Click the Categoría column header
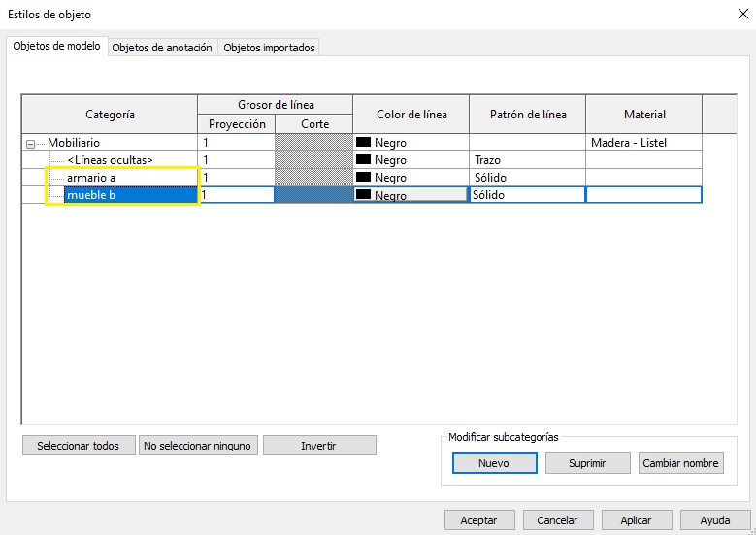756x535 pixels. [110, 115]
